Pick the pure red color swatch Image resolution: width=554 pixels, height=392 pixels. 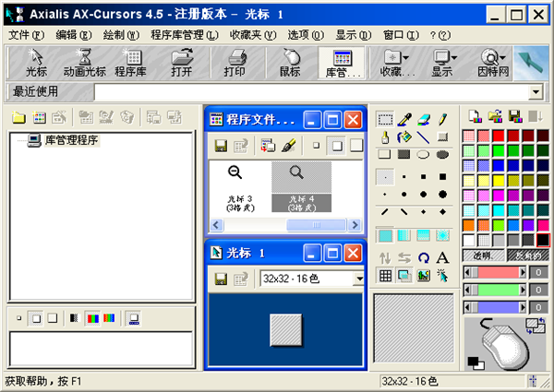pyautogui.click(x=499, y=136)
